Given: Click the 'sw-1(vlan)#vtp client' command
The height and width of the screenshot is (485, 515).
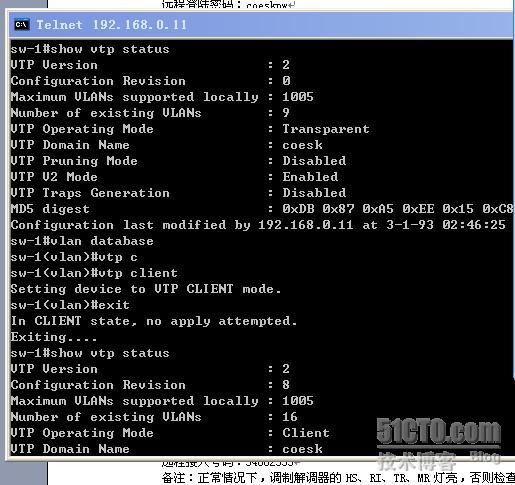Looking at the screenshot, I should click(x=94, y=273).
